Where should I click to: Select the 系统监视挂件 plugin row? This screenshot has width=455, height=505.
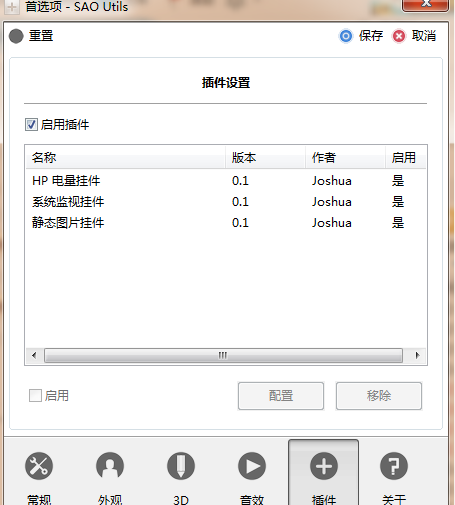coord(226,202)
